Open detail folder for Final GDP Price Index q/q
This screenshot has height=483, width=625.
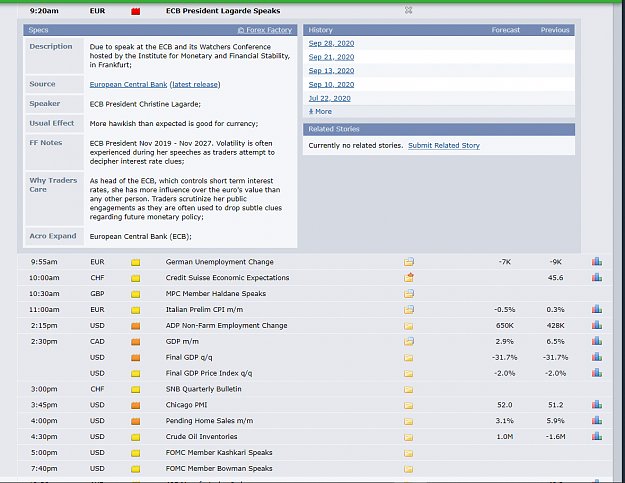point(409,374)
